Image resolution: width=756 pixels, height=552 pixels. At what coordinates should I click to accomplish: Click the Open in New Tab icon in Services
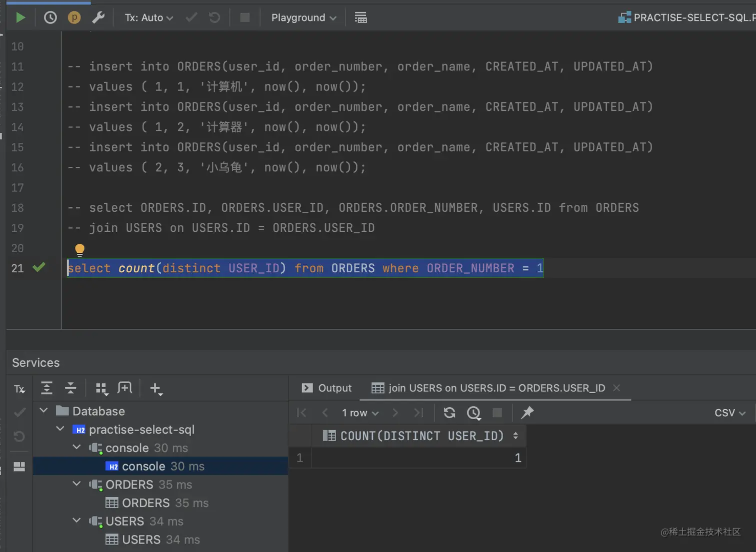[124, 388]
